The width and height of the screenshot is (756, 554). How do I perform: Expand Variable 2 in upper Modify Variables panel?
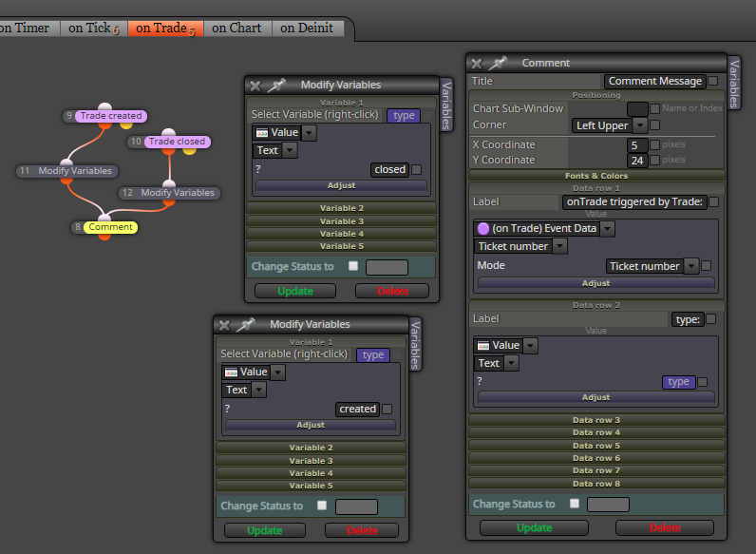pos(341,208)
